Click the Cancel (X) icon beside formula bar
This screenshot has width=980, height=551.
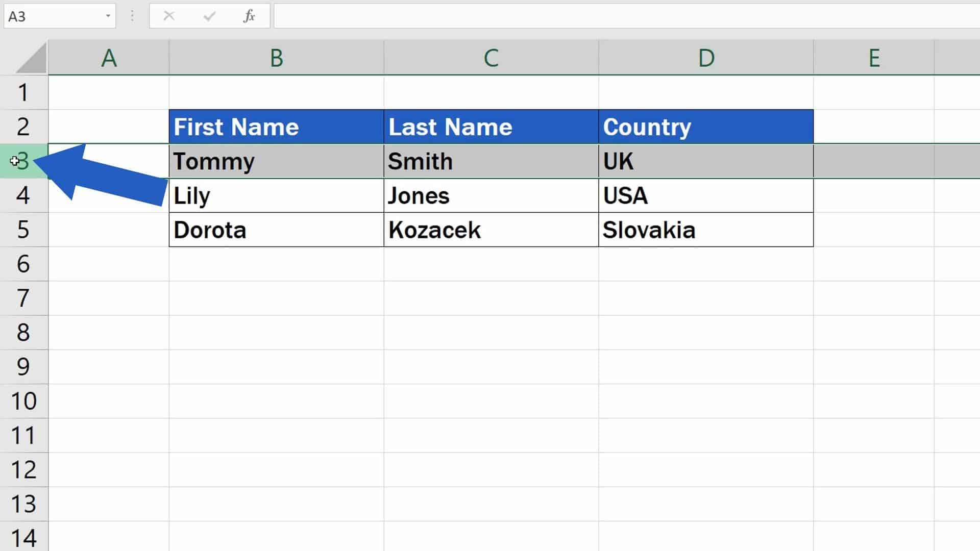[168, 16]
